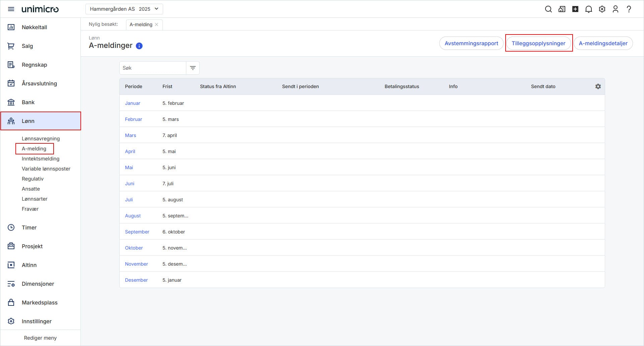Click the search magnifier icon in top bar
This screenshot has height=346, width=644.
[x=548, y=9]
